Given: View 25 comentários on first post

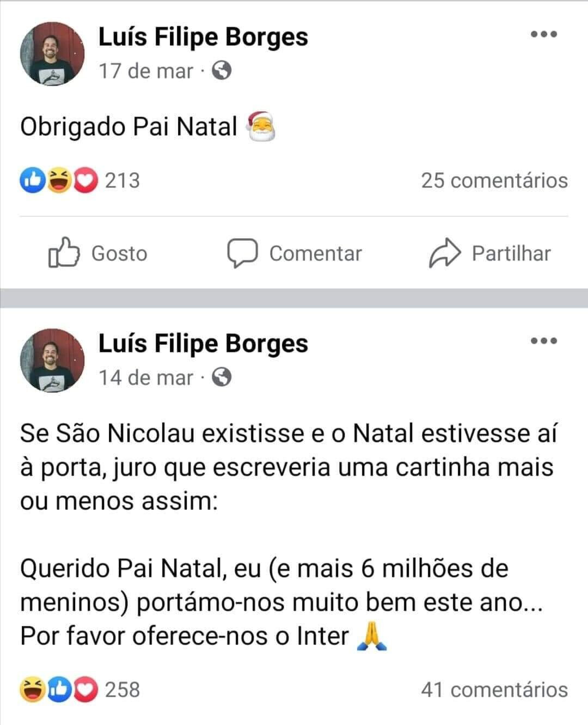Looking at the screenshot, I should [494, 180].
